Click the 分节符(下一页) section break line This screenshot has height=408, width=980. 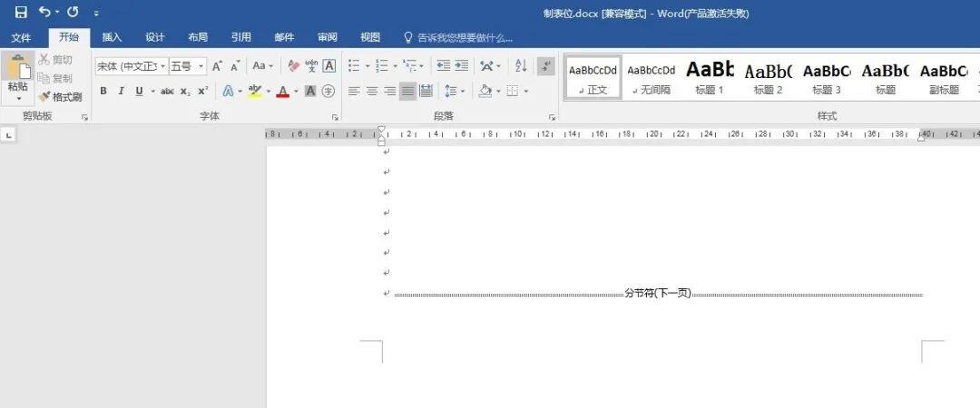(x=658, y=294)
